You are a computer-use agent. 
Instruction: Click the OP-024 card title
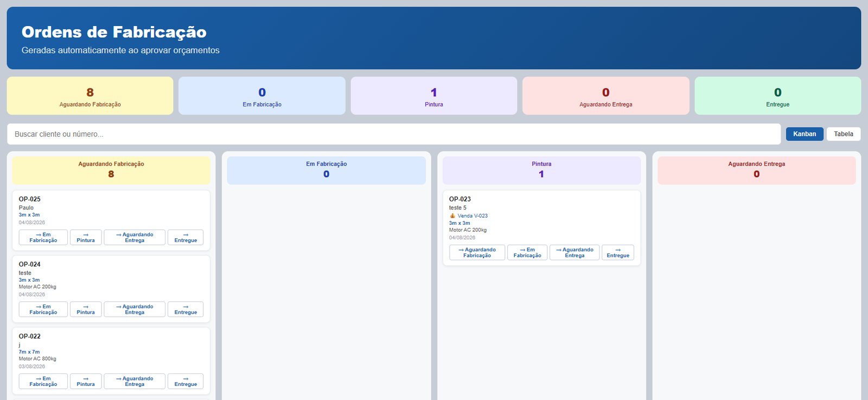point(30,264)
